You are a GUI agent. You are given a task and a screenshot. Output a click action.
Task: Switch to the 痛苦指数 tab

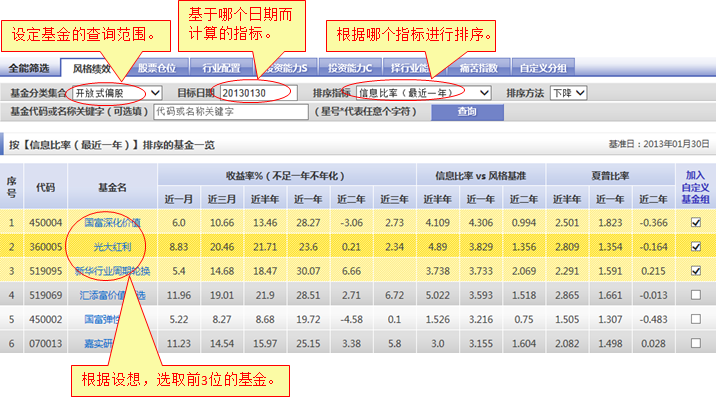[479, 68]
